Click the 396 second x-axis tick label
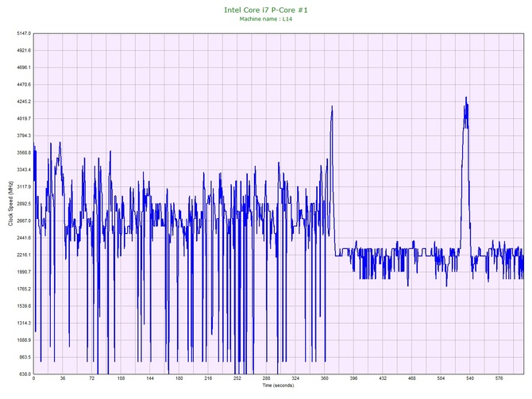 [x=354, y=378]
